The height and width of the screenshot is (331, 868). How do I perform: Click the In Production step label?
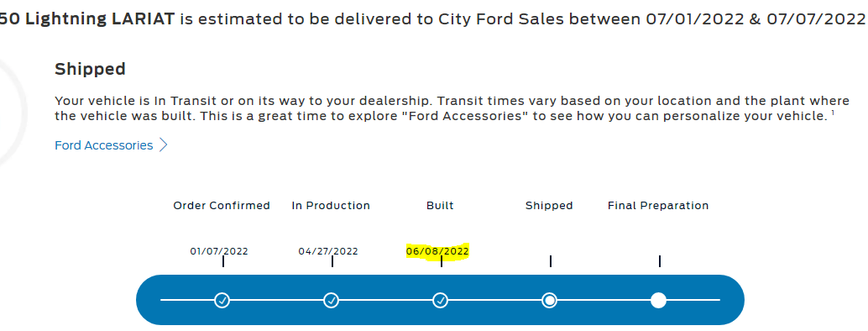point(331,206)
